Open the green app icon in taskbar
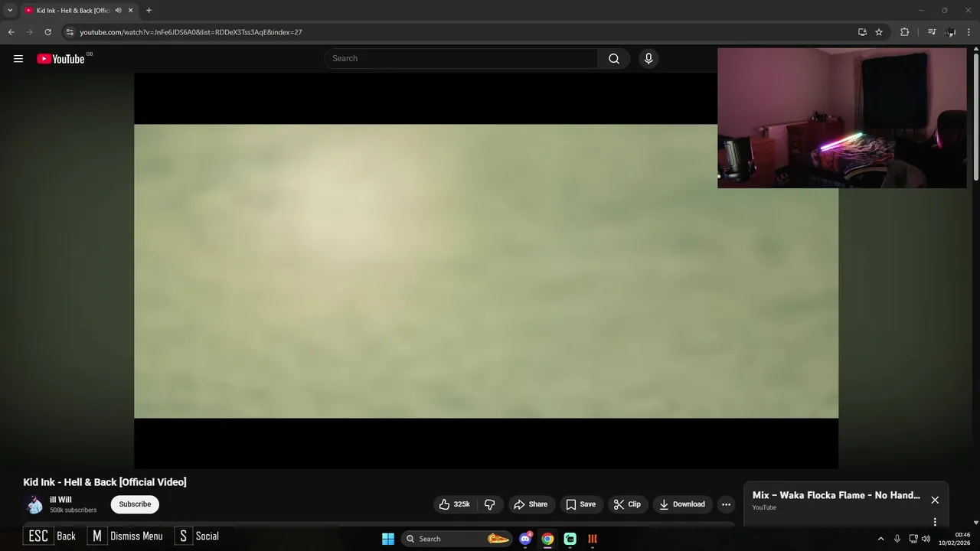The image size is (980, 551). [570, 539]
